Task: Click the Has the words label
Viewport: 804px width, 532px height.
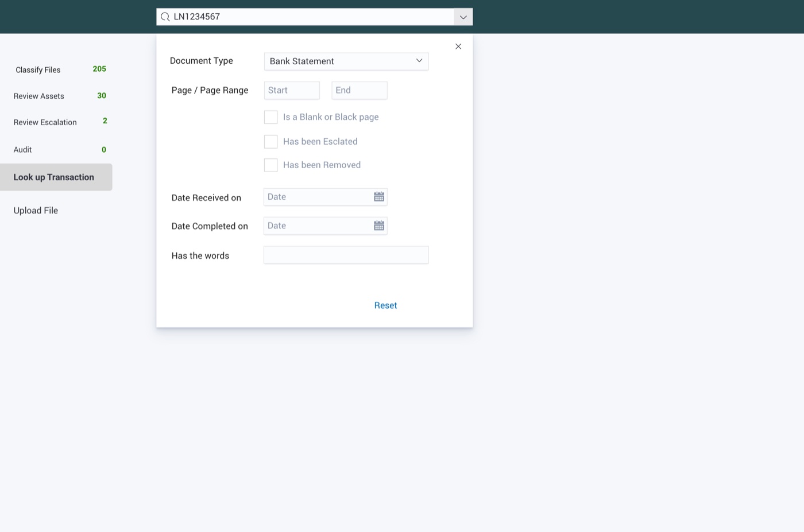Action: click(200, 256)
